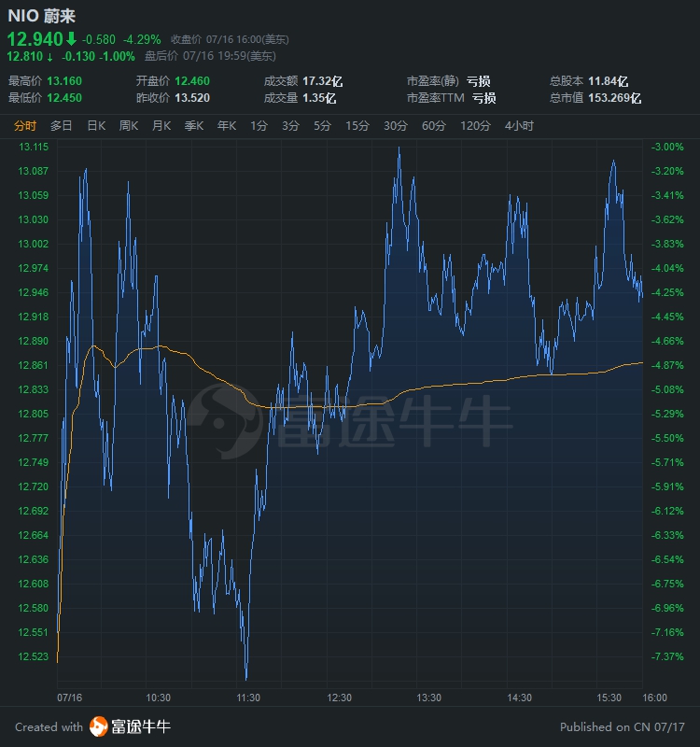The height and width of the screenshot is (747, 700).
Task: Click the 07/16 date axis label
Action: 69,698
